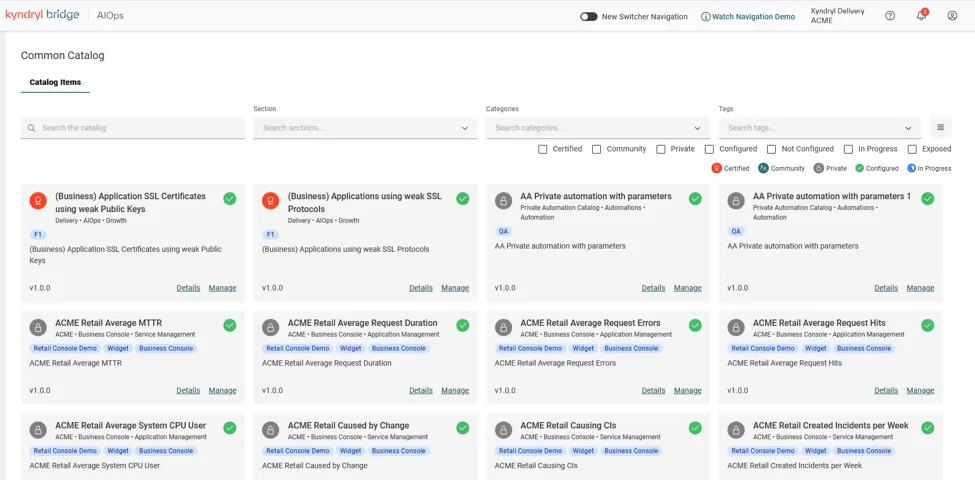Click the red Certified legend icon
Viewport: 975px width, 480px height.
coord(716,168)
